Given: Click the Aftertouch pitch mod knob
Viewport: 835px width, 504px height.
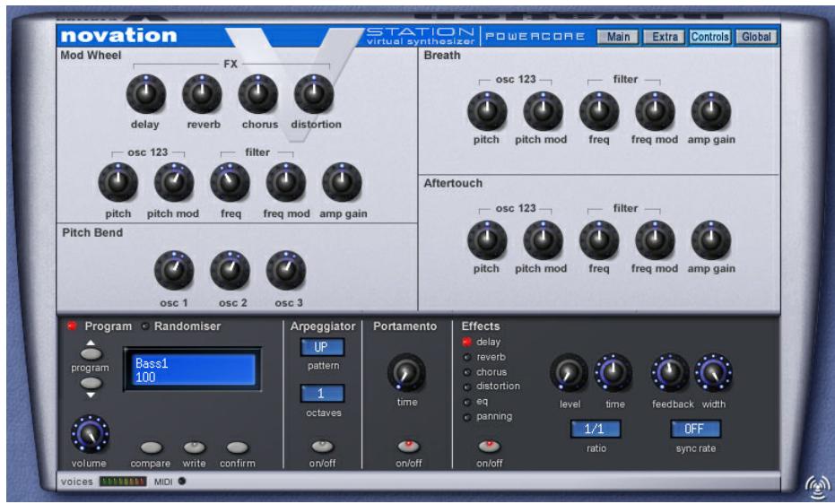Looking at the screenshot, I should point(544,240).
